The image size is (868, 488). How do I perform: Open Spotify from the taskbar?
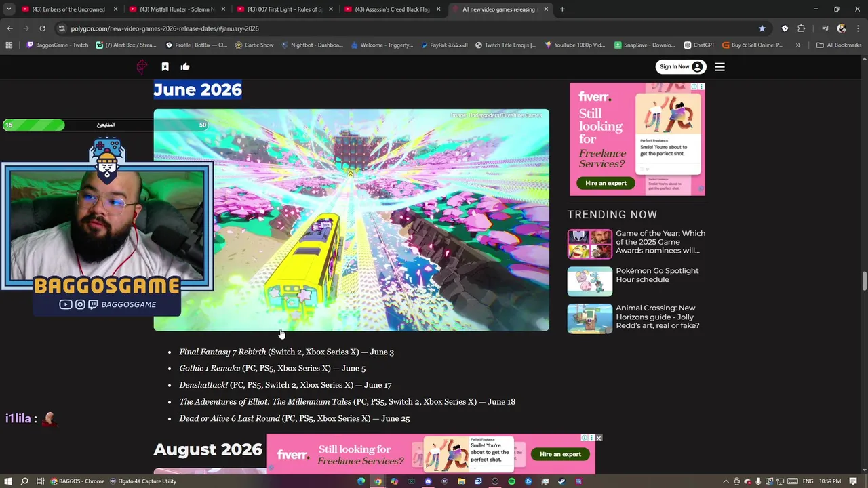511,481
